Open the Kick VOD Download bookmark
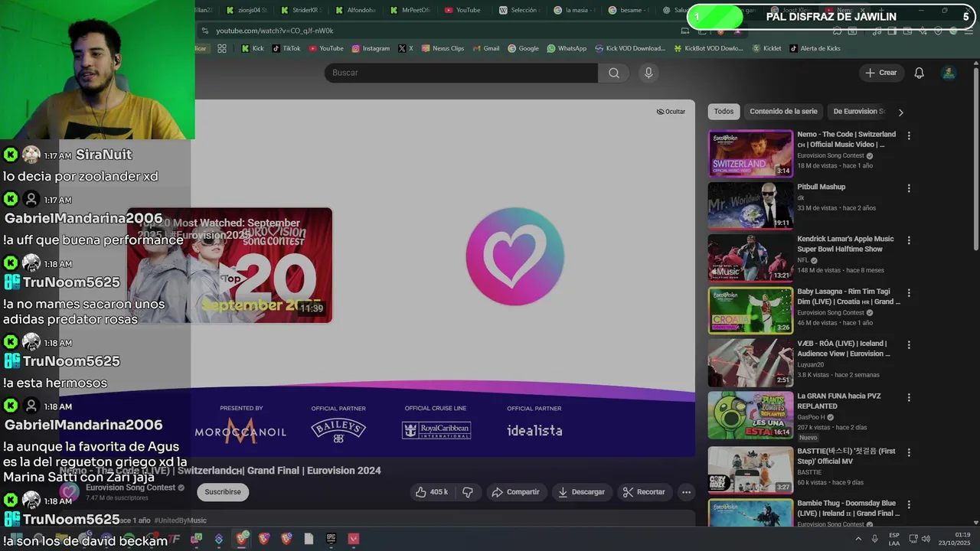Image resolution: width=980 pixels, height=551 pixels. point(629,48)
